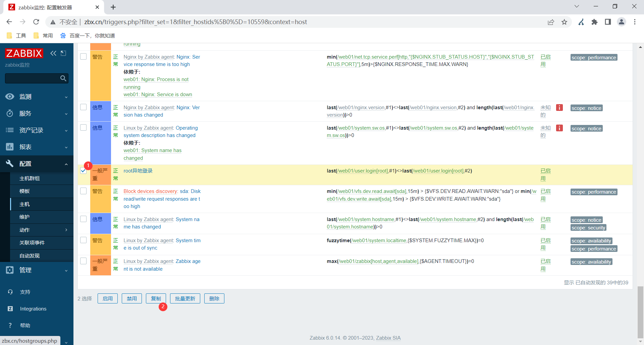644x345 pixels.
Task: Toggle sidebar kiosk/hide mode icon
Action: [x=63, y=53]
